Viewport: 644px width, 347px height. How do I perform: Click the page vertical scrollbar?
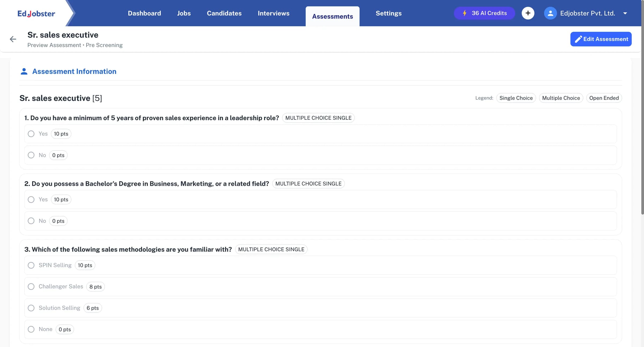(x=642, y=107)
